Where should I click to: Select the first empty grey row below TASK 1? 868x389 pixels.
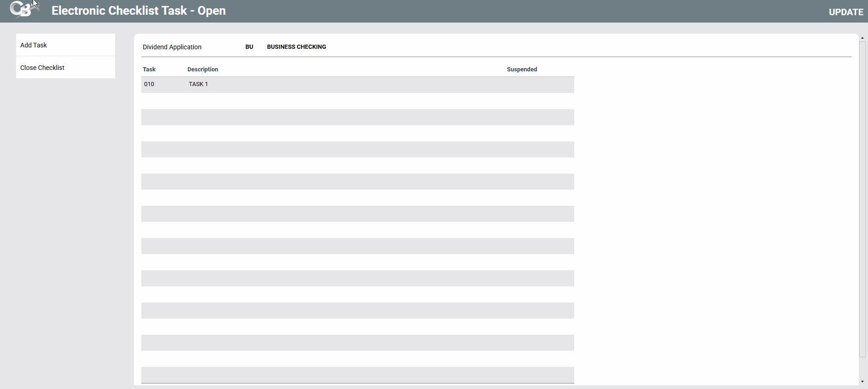pos(357,117)
